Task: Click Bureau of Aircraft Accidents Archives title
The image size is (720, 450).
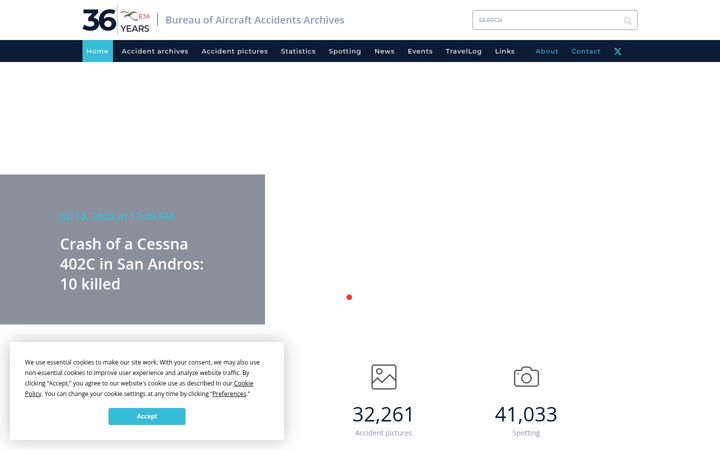Action: (255, 20)
